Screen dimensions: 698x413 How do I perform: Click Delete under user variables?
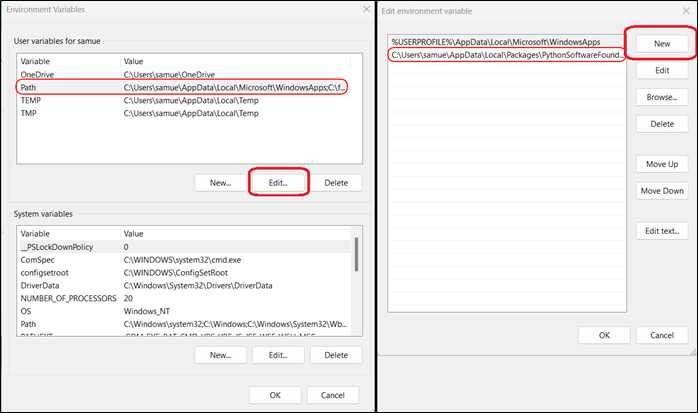point(336,183)
